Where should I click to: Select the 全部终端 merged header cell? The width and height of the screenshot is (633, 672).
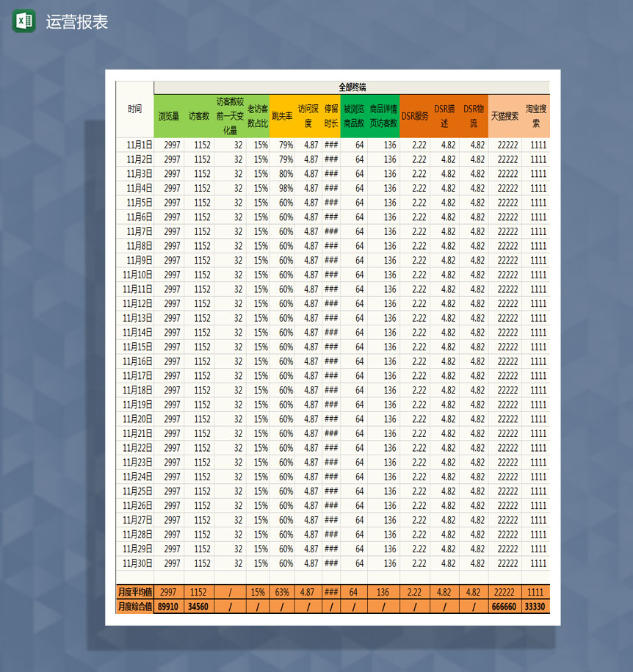click(352, 87)
